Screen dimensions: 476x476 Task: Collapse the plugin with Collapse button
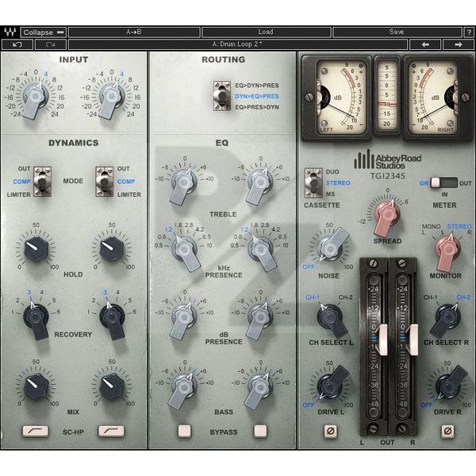[44, 33]
